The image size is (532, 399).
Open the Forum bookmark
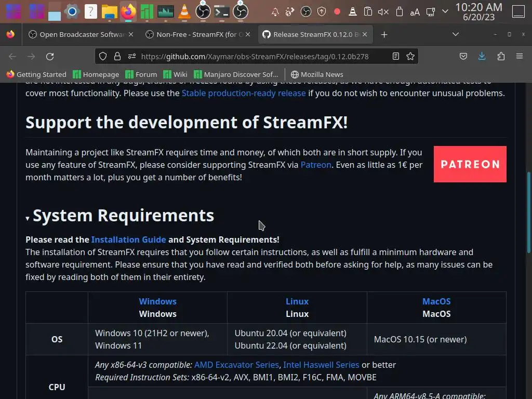[x=141, y=74]
